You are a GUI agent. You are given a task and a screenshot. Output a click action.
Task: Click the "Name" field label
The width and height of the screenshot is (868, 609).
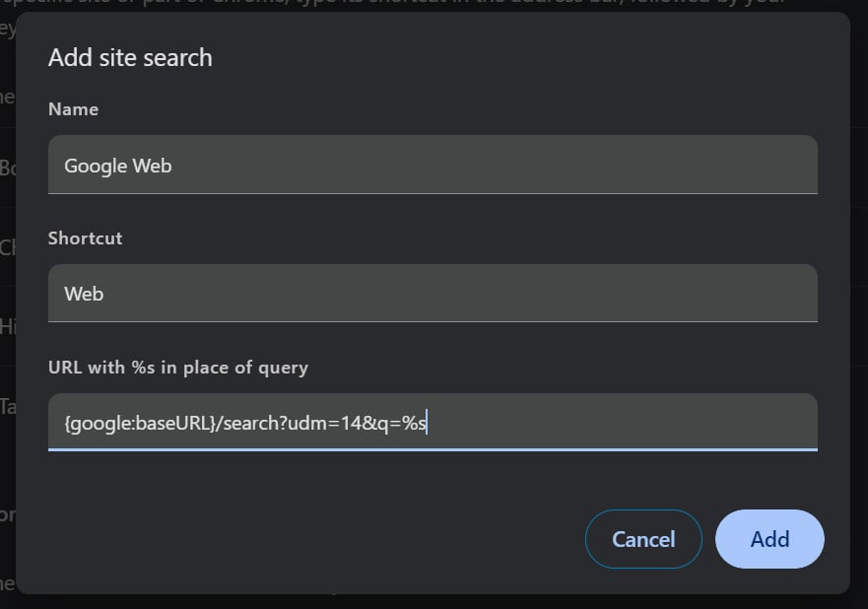click(73, 109)
